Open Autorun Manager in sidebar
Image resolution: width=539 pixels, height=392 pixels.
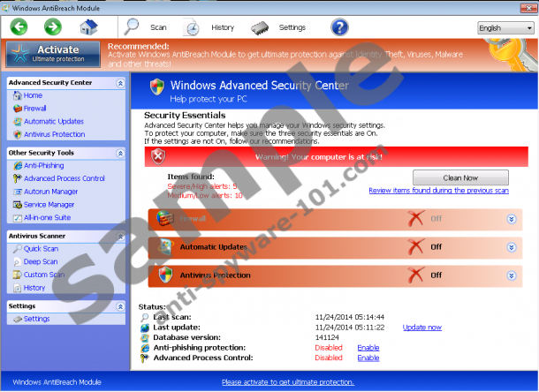coord(50,192)
